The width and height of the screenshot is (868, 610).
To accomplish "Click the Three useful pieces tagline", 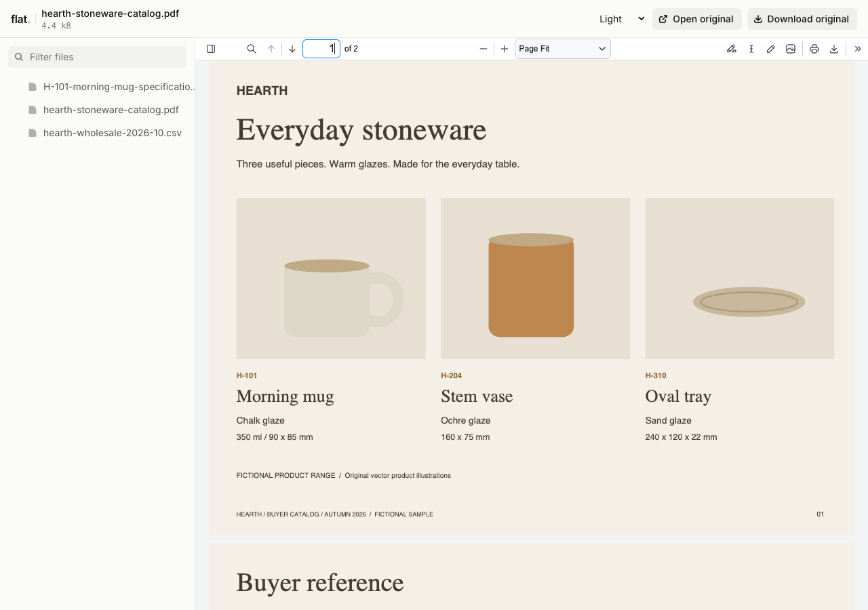I will 378,164.
